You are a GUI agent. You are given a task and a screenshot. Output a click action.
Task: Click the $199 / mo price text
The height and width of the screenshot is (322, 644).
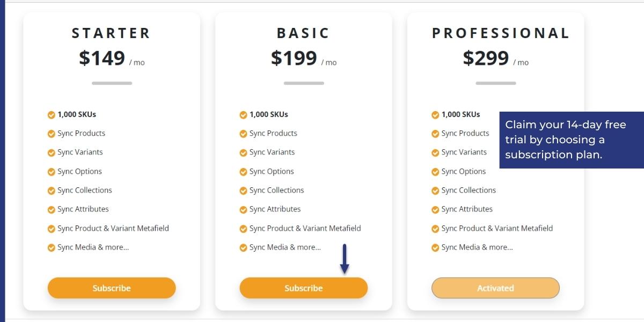pos(304,58)
